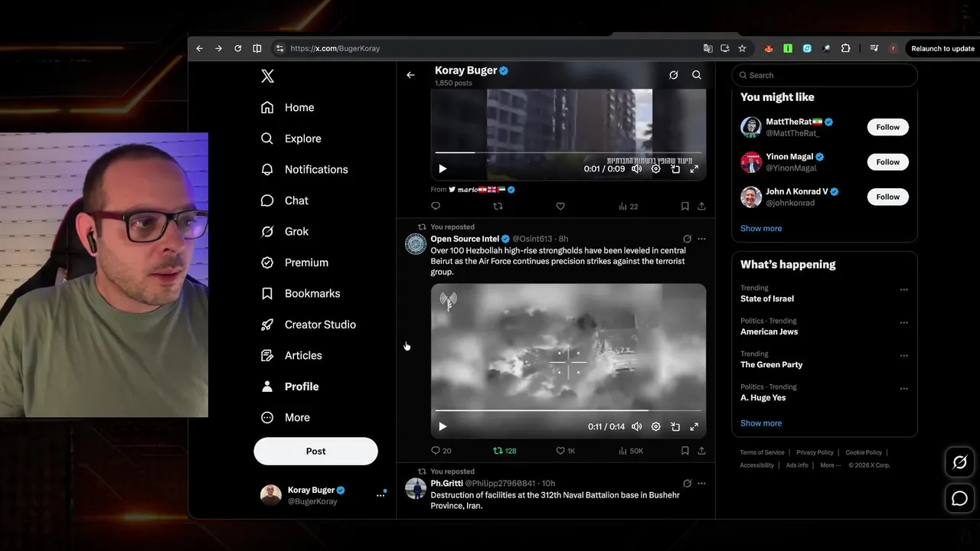Mute the top video at 0:01 / 0:09

(636, 169)
